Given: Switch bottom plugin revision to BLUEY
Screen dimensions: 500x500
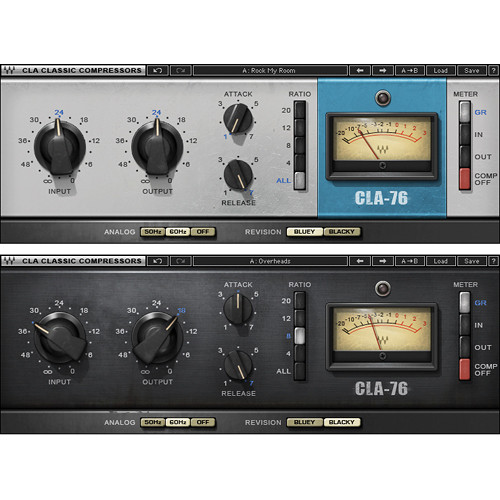Looking at the screenshot, I should (x=305, y=422).
